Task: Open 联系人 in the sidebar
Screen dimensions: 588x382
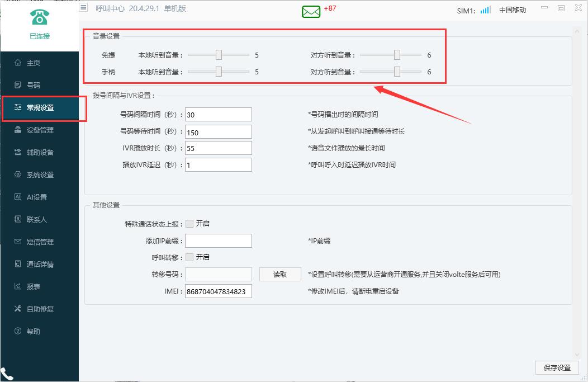Action: [40, 219]
